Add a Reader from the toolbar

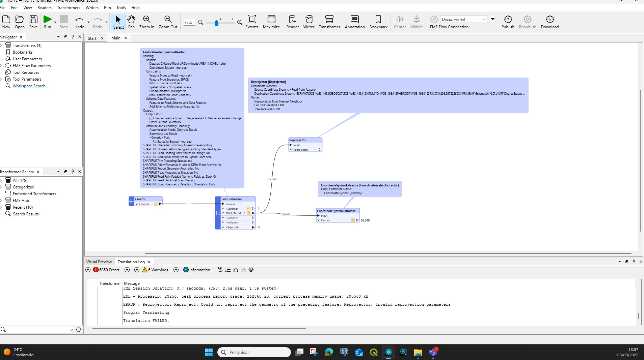(292, 22)
